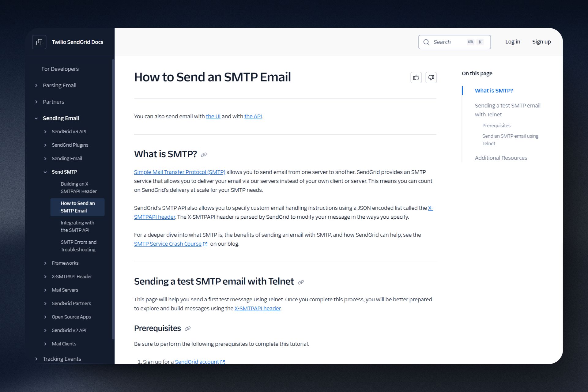Open SMTPAPI header link in second paragraph
The height and width of the screenshot is (392, 588).
click(155, 217)
